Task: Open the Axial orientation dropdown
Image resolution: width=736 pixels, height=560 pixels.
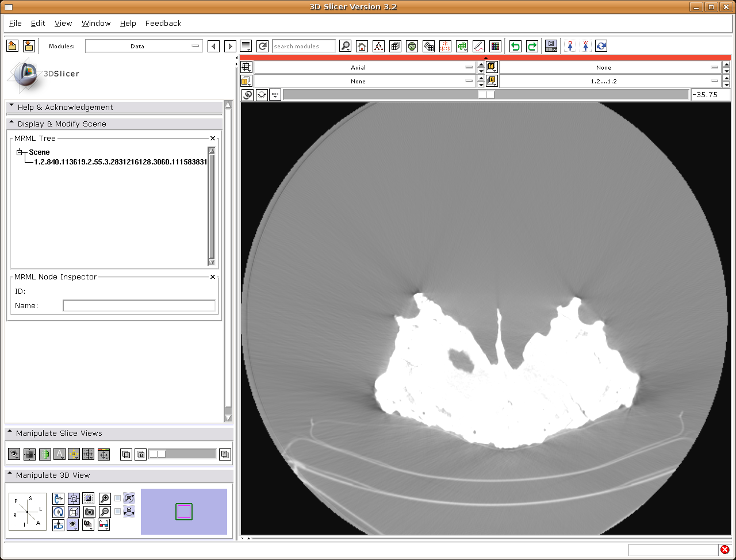Action: coord(365,67)
